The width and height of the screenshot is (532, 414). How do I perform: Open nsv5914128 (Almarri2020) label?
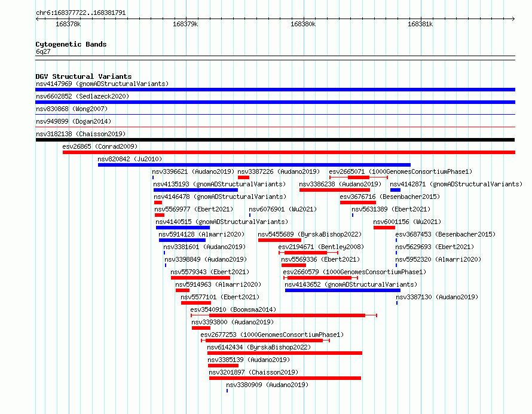[201, 234]
